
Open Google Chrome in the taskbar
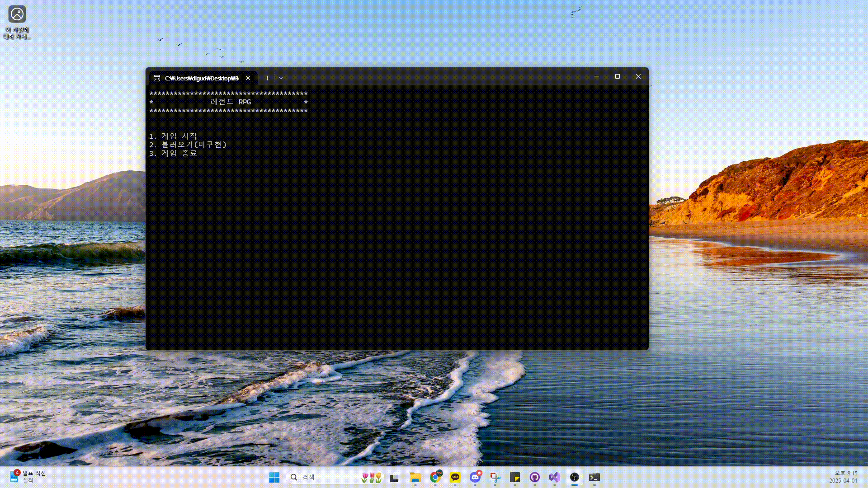[435, 477]
